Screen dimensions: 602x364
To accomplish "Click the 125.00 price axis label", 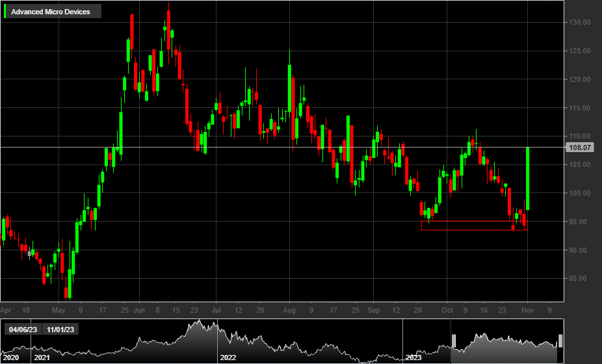I will pyautogui.click(x=580, y=51).
